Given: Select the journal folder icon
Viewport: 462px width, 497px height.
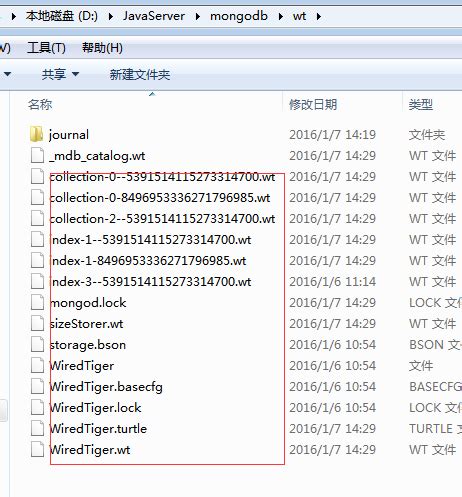Looking at the screenshot, I should tap(36, 134).
